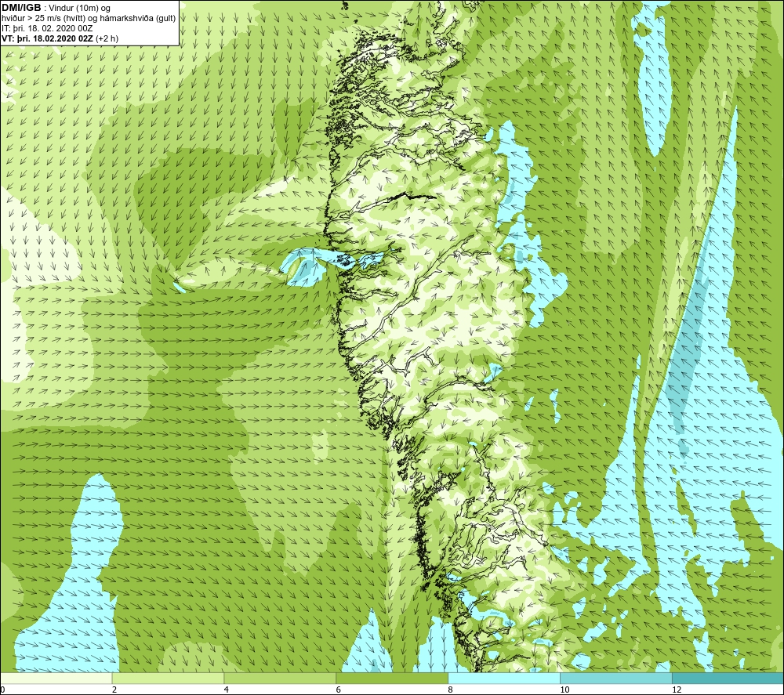Click the scale label '8'

pos(451,690)
